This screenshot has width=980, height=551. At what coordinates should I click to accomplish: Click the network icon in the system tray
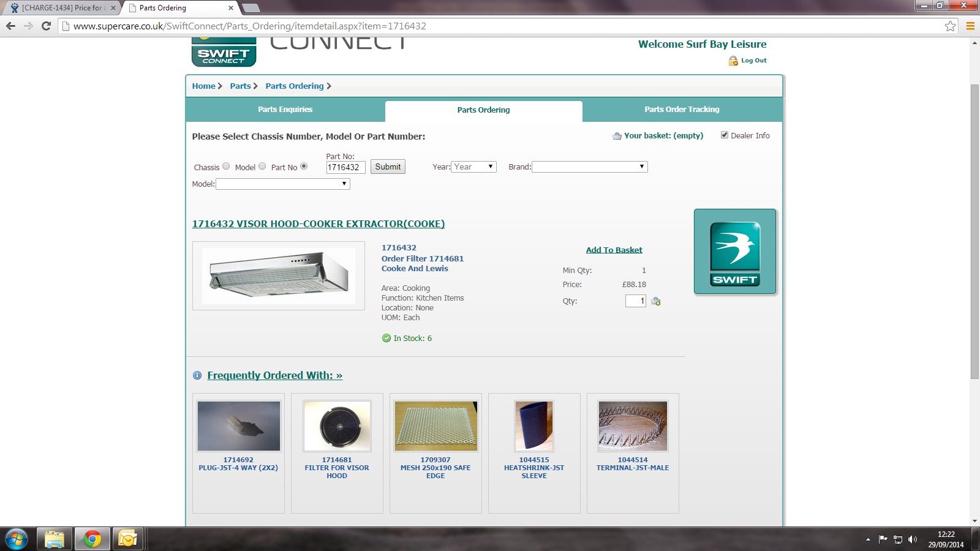click(898, 539)
